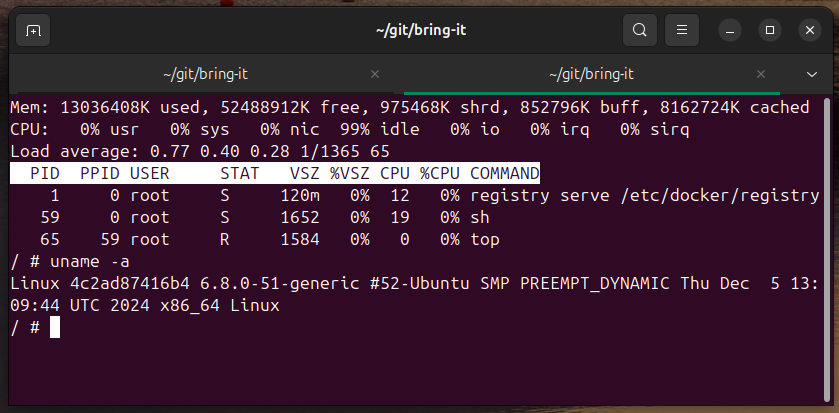The width and height of the screenshot is (839, 413).
Task: Click the Mem usage line
Action: point(410,108)
